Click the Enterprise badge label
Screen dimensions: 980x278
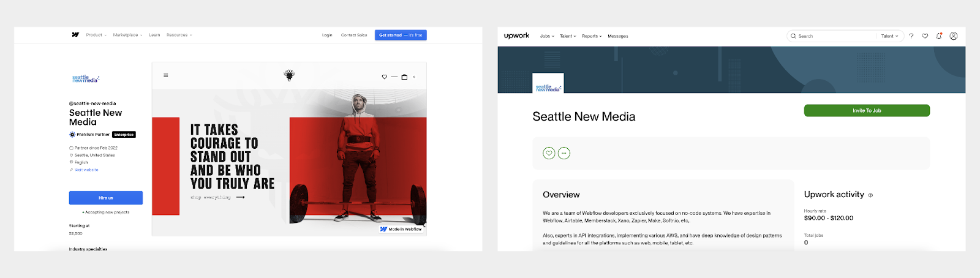[124, 134]
